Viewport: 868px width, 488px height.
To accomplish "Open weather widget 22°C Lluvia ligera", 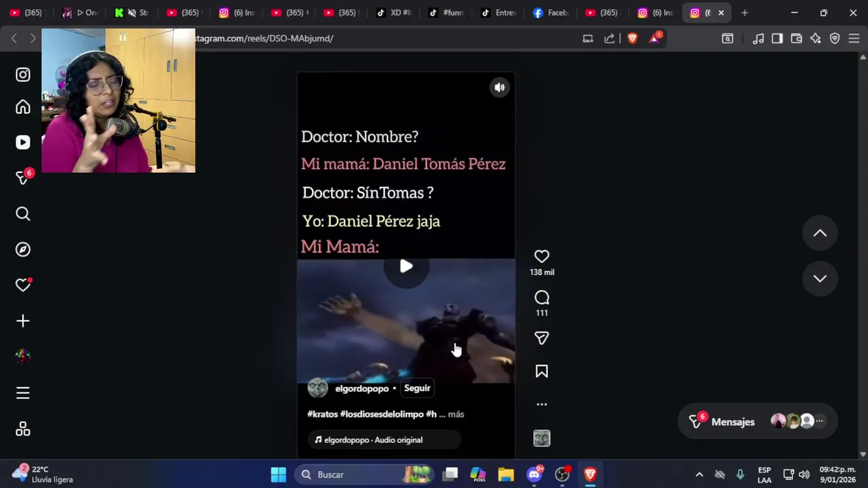I will (x=42, y=474).
